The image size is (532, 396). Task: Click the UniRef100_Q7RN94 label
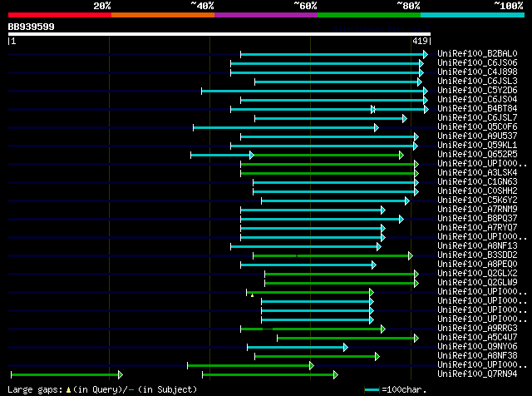click(477, 374)
